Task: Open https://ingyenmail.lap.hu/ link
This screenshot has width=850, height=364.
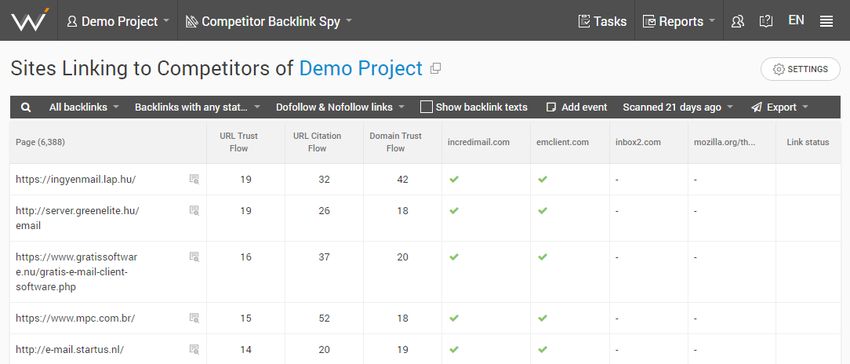Action: [75, 179]
